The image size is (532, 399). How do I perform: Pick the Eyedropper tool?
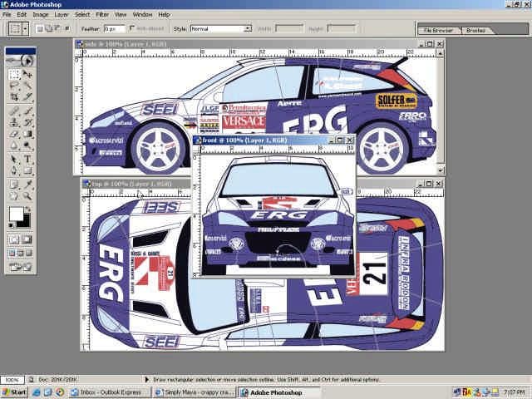[x=28, y=182]
